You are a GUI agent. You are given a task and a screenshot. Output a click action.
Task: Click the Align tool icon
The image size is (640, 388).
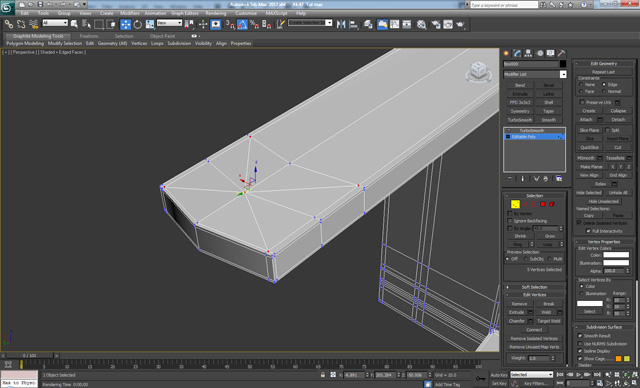353,24
